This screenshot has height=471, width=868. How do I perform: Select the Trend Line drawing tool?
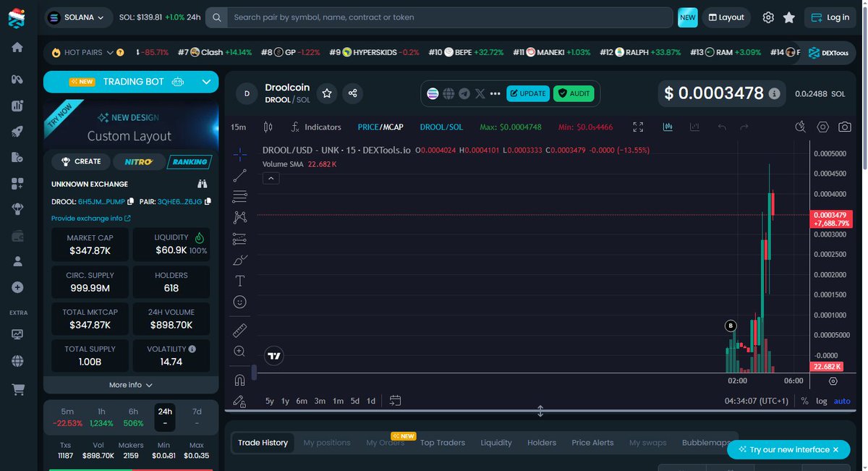pos(239,174)
